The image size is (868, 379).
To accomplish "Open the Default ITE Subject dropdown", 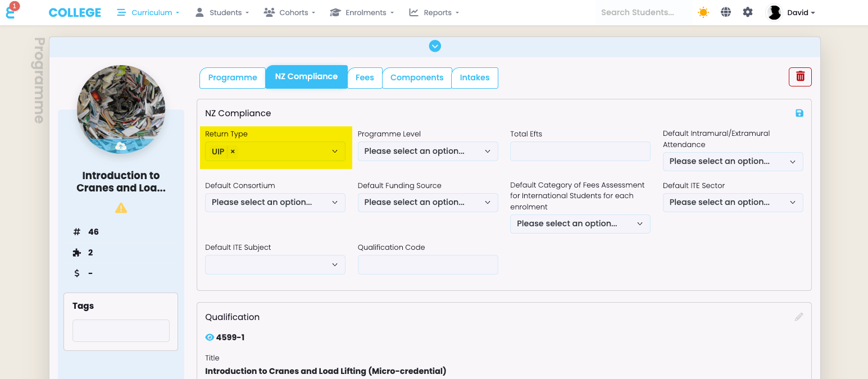I will (275, 265).
